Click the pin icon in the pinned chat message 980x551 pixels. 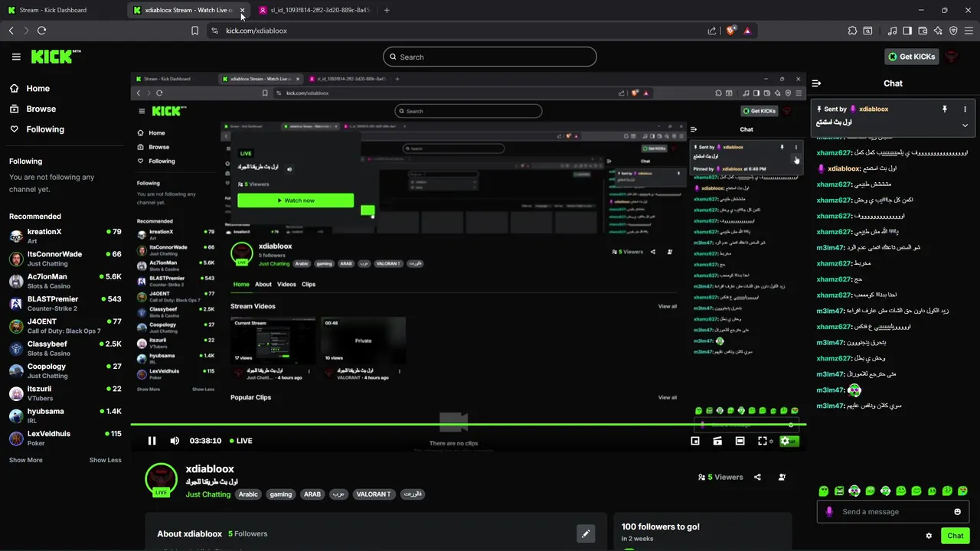pos(945,109)
